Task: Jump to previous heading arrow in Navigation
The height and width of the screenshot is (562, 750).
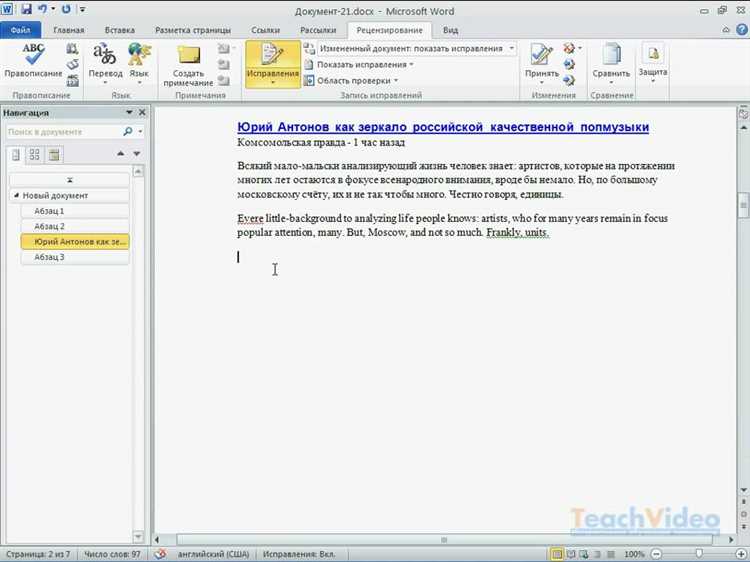Action: coord(121,154)
